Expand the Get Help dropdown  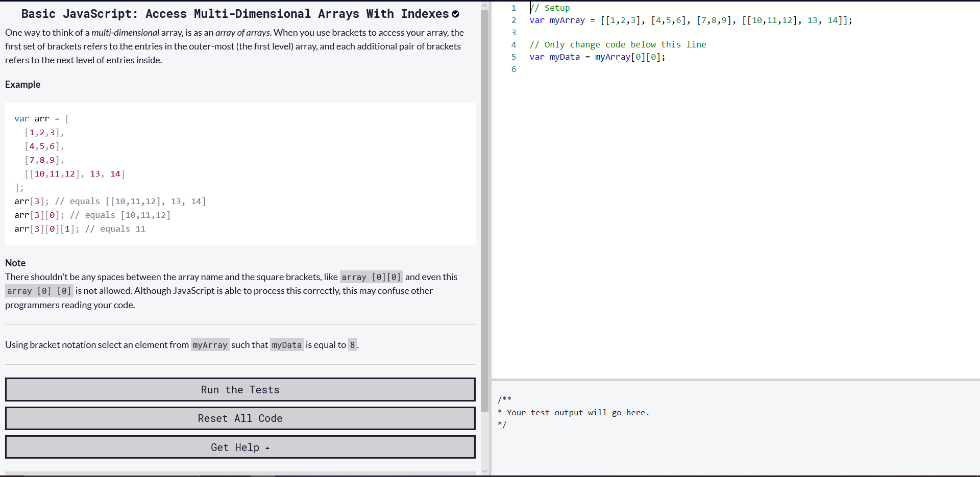pyautogui.click(x=240, y=447)
